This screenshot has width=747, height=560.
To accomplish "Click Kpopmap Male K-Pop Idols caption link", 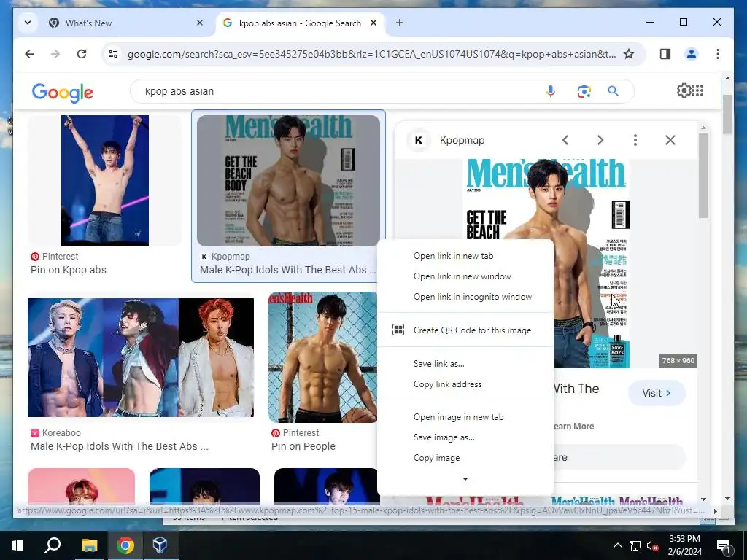I will 287,270.
